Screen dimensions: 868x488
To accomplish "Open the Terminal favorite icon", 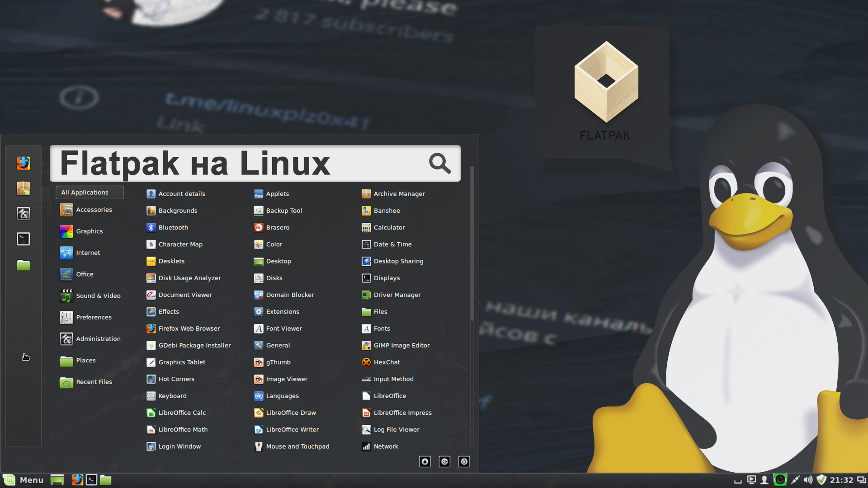I will click(x=23, y=239).
